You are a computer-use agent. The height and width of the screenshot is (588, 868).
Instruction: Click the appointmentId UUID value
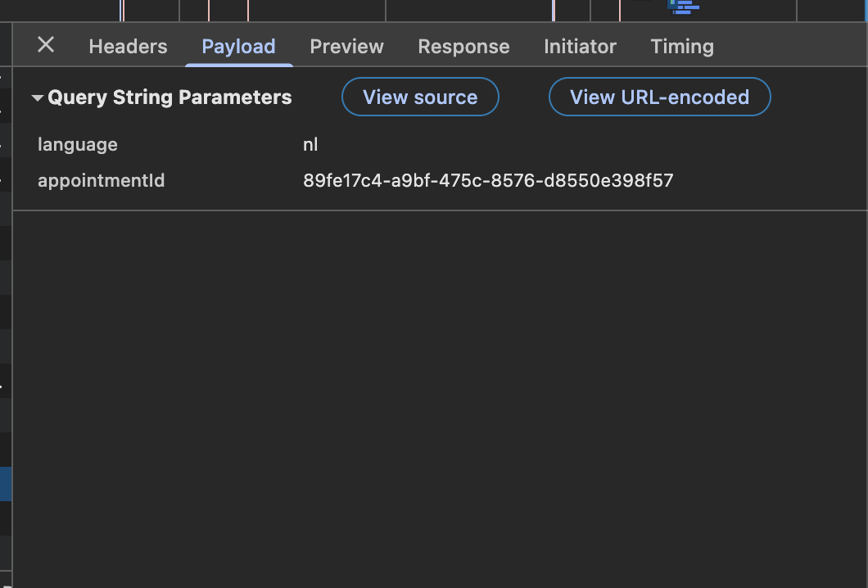[x=488, y=180]
